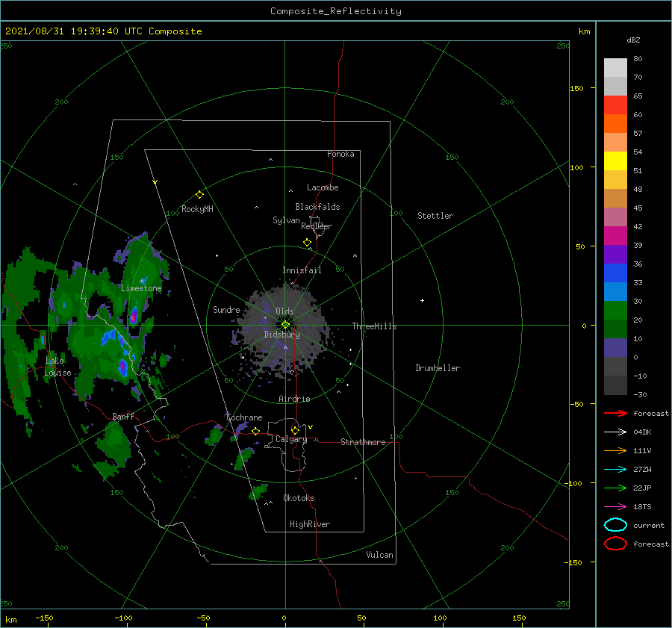This screenshot has width=672, height=628.
Task: Click the Lacombe city label
Action: pos(323,187)
